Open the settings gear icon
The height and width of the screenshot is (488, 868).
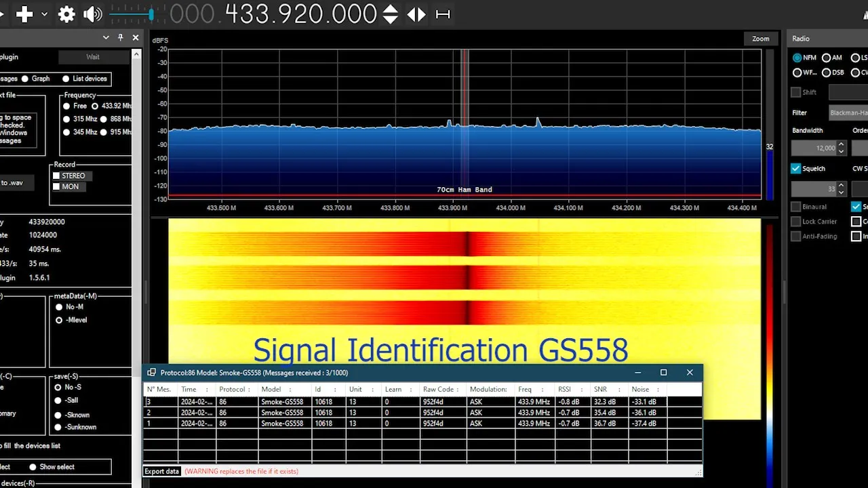[x=66, y=14]
